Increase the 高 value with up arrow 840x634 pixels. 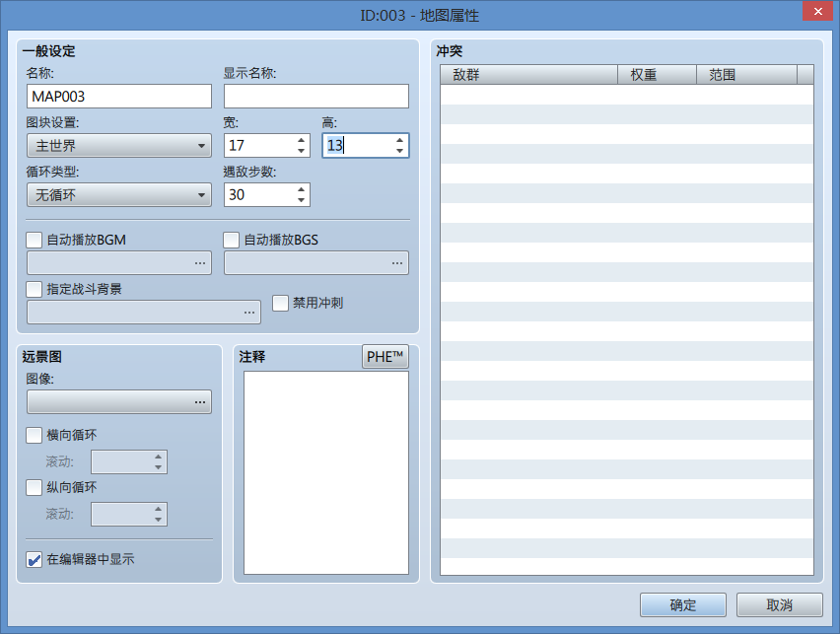pyautogui.click(x=399, y=140)
